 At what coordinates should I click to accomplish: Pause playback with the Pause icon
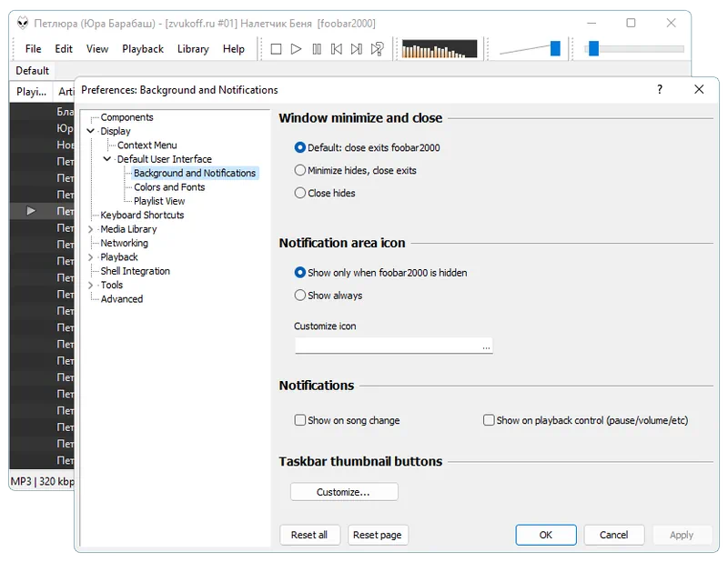pos(317,49)
